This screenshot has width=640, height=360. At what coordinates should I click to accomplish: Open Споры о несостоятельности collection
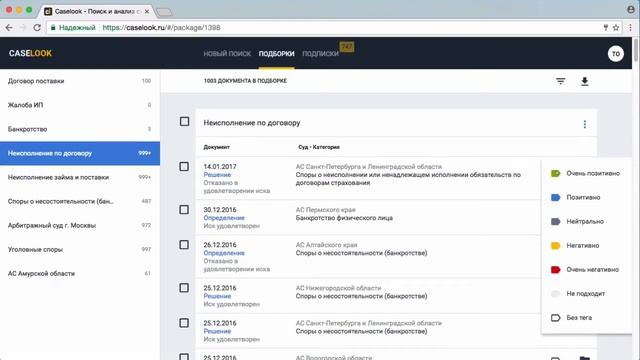[x=80, y=201]
